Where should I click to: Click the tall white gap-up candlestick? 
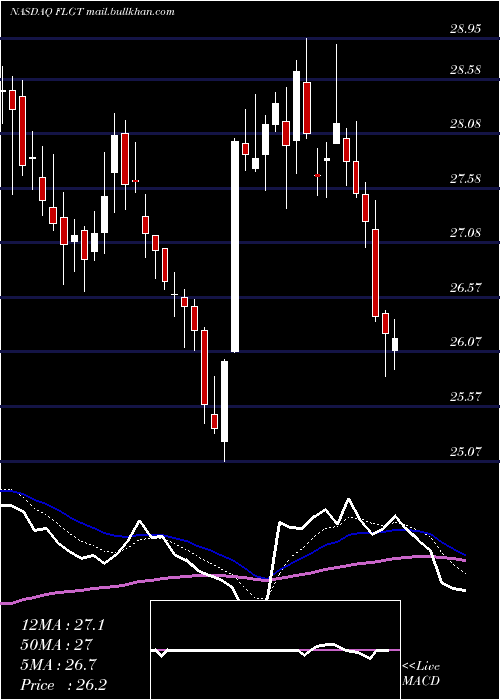point(235,246)
